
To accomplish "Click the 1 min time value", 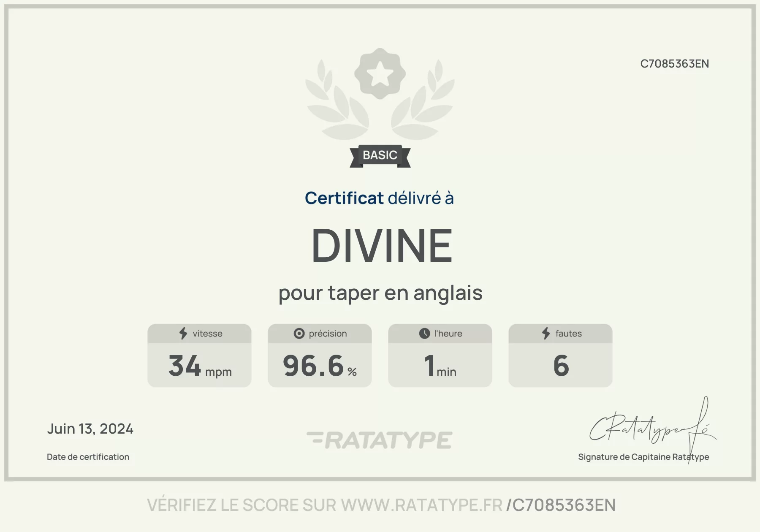I will click(x=440, y=366).
